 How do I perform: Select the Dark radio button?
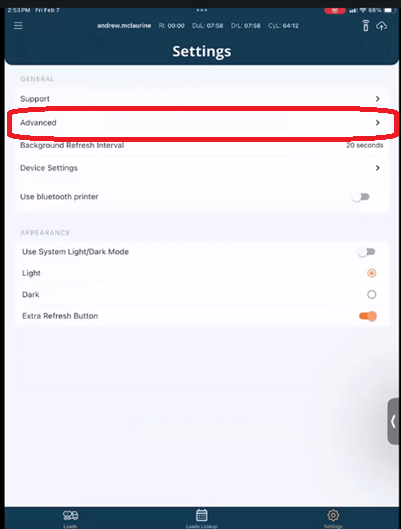[372, 295]
